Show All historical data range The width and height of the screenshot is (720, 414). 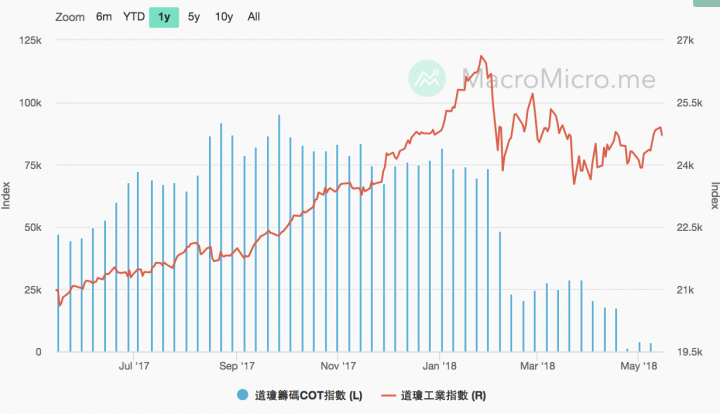click(x=253, y=17)
